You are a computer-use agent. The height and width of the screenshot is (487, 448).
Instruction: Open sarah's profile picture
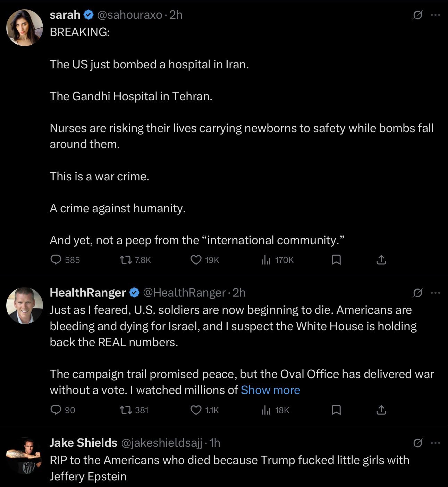point(25,28)
